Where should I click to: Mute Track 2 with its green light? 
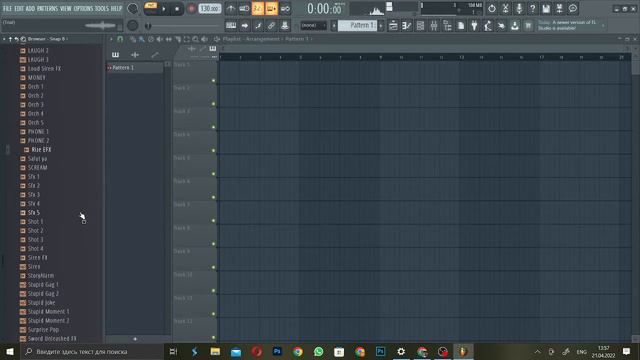[x=213, y=104]
